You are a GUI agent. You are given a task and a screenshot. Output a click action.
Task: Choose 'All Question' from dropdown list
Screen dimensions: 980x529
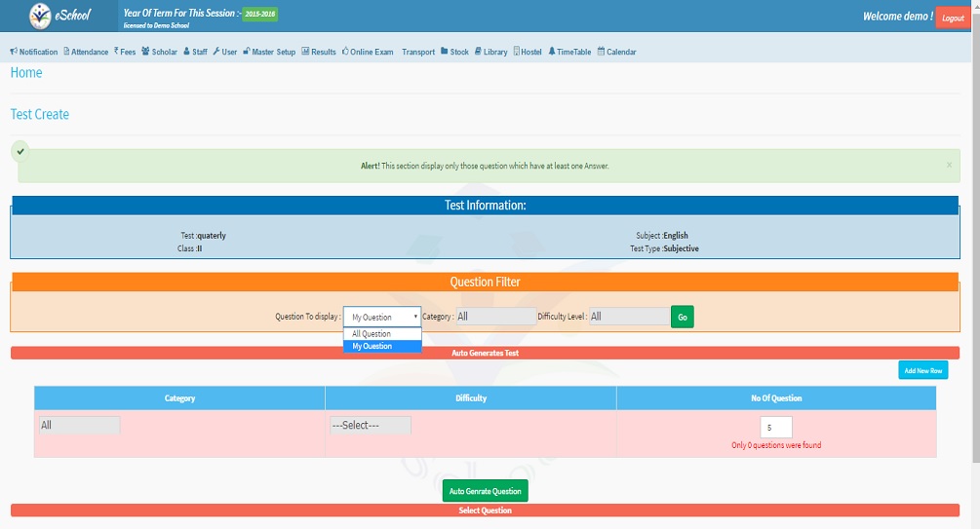pyautogui.click(x=372, y=334)
